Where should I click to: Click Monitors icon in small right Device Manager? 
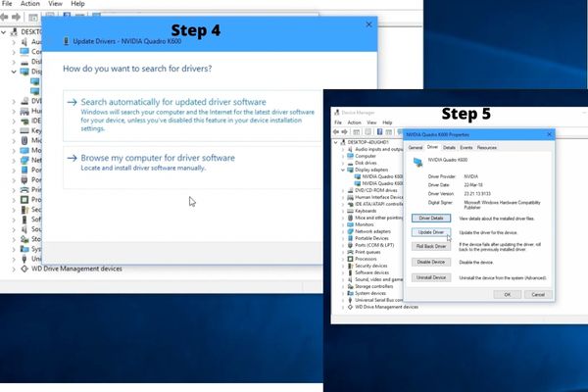click(350, 224)
